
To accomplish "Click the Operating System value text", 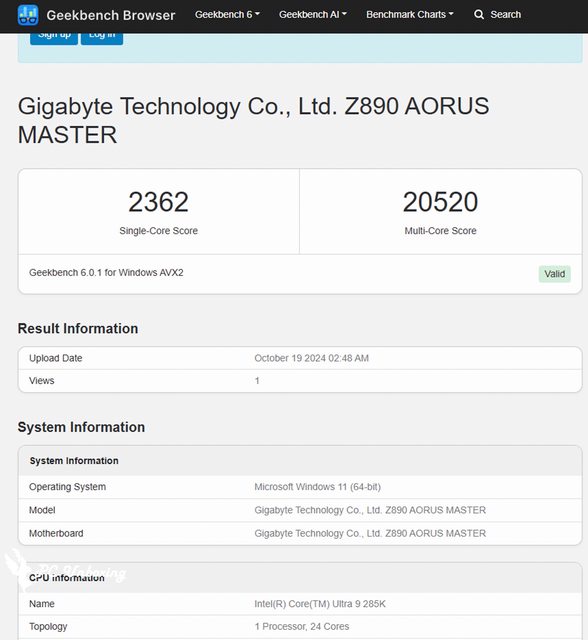I will (317, 487).
